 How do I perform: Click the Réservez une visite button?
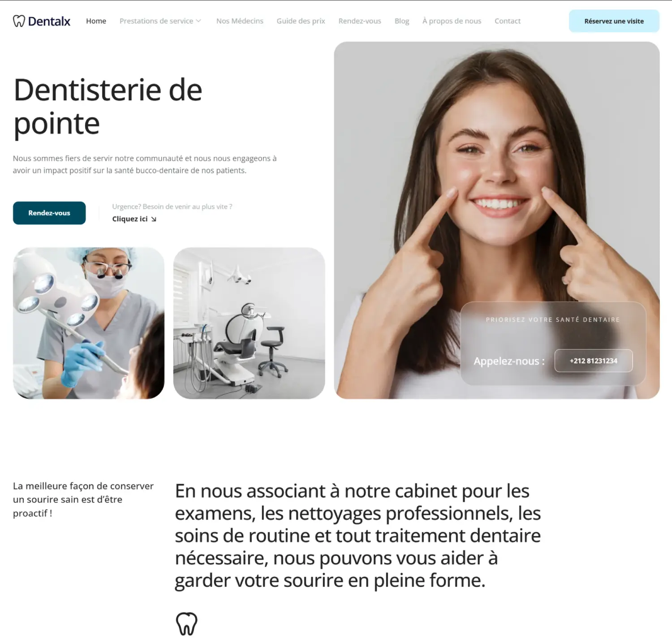coord(614,21)
